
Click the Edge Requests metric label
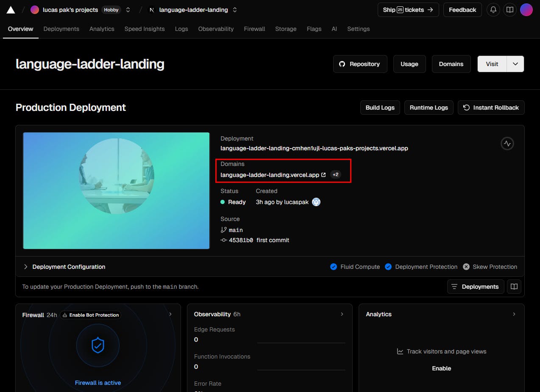(214, 329)
